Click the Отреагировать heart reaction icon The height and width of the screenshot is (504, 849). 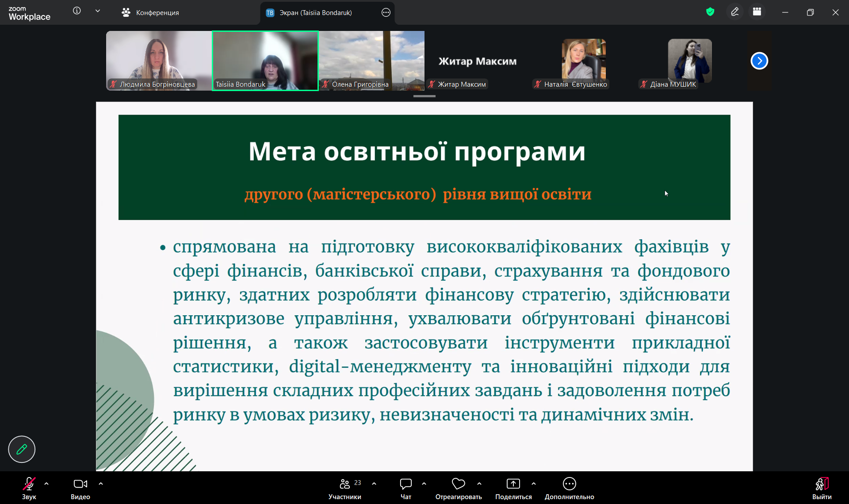pos(458,484)
